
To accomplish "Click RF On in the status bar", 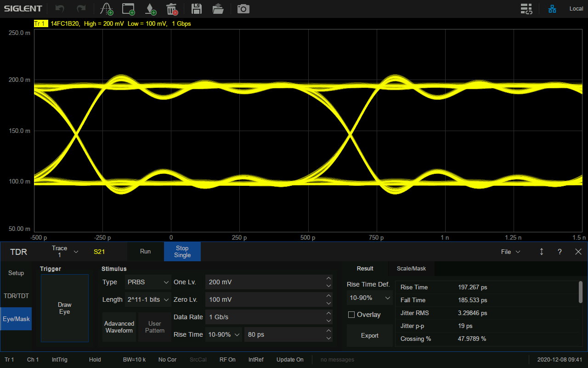I will tap(227, 359).
